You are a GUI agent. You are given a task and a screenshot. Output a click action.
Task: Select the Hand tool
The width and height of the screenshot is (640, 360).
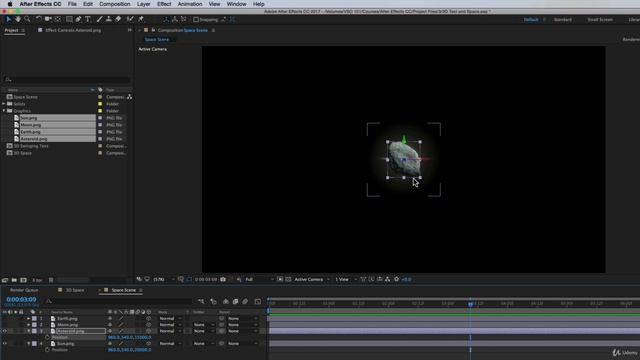[x=18, y=19]
